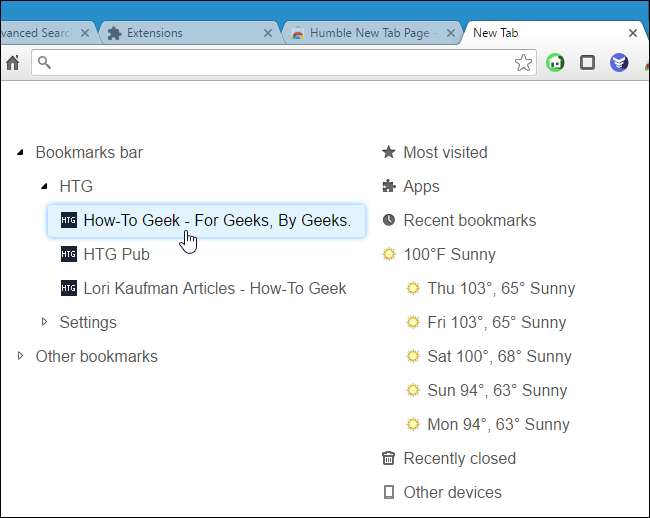Image resolution: width=650 pixels, height=518 pixels.
Task: Open Lori Kaufman Articles bookmark
Action: [214, 289]
